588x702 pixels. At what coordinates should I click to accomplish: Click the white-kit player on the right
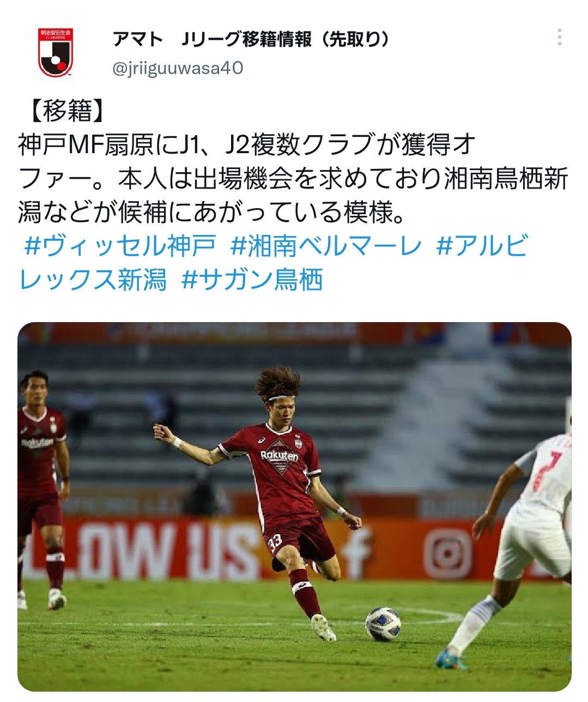[x=520, y=540]
